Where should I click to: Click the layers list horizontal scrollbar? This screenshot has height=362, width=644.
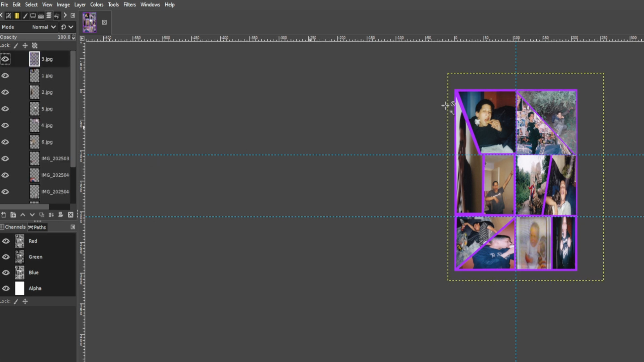pyautogui.click(x=24, y=207)
